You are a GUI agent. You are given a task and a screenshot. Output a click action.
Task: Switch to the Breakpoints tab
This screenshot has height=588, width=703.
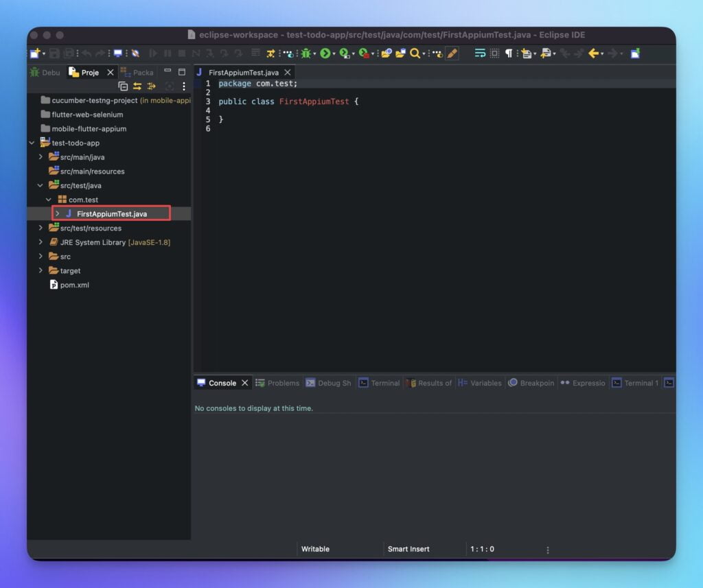pyautogui.click(x=532, y=383)
